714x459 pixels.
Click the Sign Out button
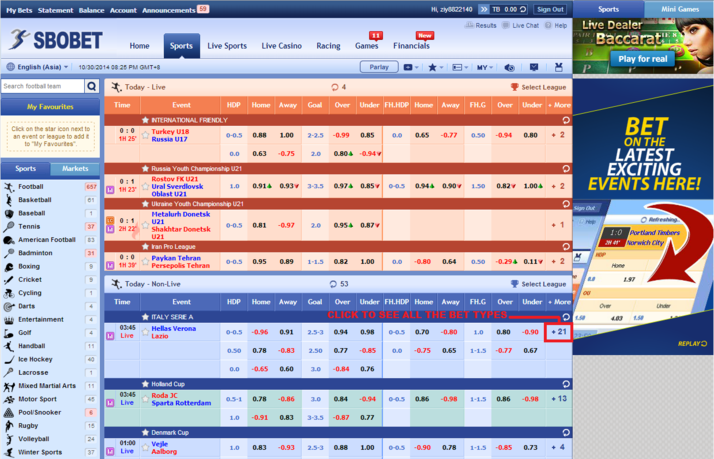[x=550, y=9]
